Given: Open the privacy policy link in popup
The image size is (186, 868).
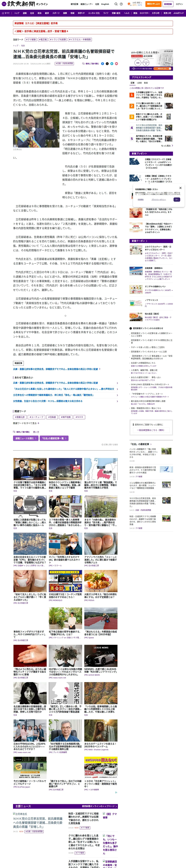Looking at the screenshot, I should click(158, 199).
